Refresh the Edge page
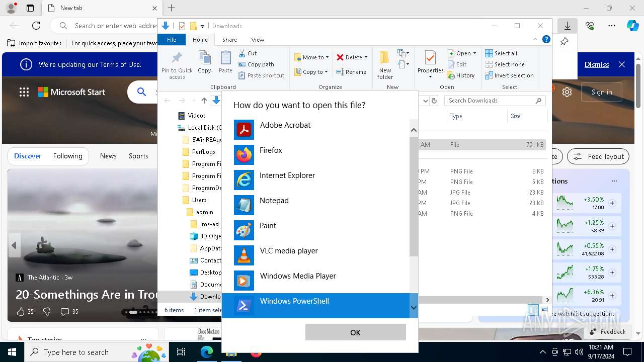Screen dimensions: 644x362 [36, 26]
